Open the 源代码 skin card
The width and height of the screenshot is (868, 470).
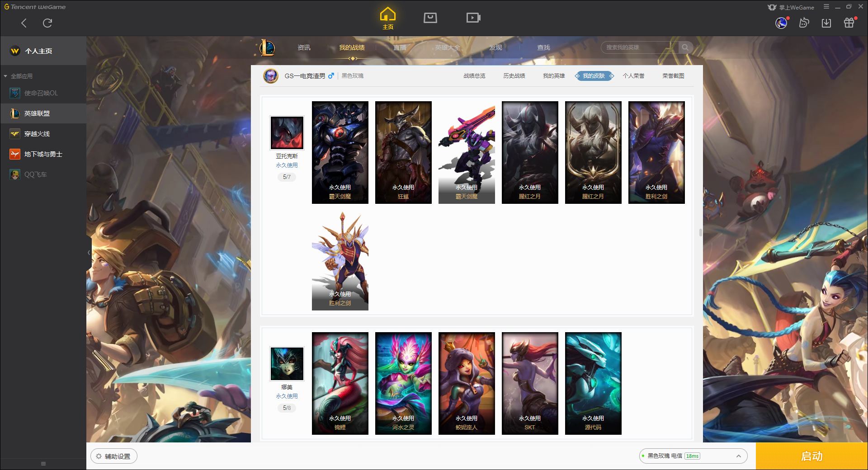tap(593, 384)
